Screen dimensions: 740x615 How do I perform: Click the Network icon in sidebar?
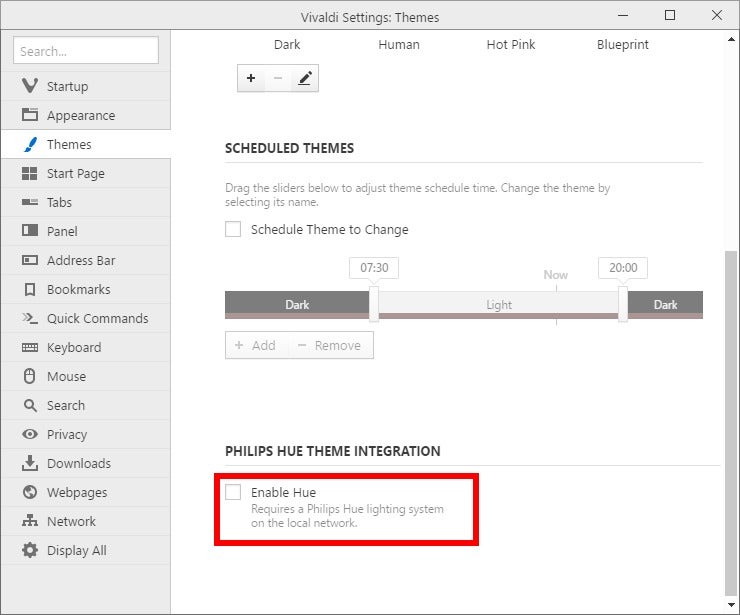click(x=30, y=521)
